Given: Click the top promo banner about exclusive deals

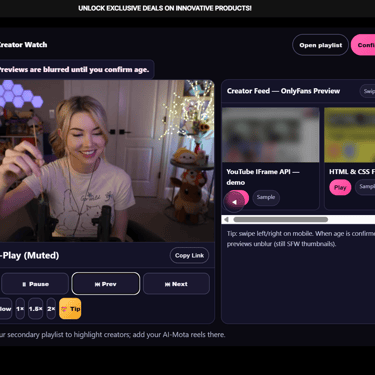Looking at the screenshot, I should pyautogui.click(x=165, y=8).
